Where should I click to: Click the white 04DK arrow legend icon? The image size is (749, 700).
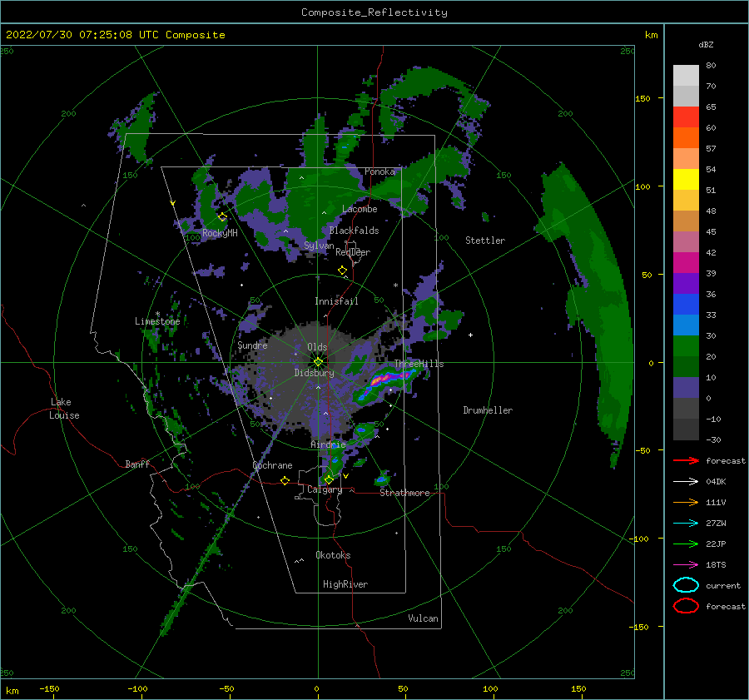686,482
